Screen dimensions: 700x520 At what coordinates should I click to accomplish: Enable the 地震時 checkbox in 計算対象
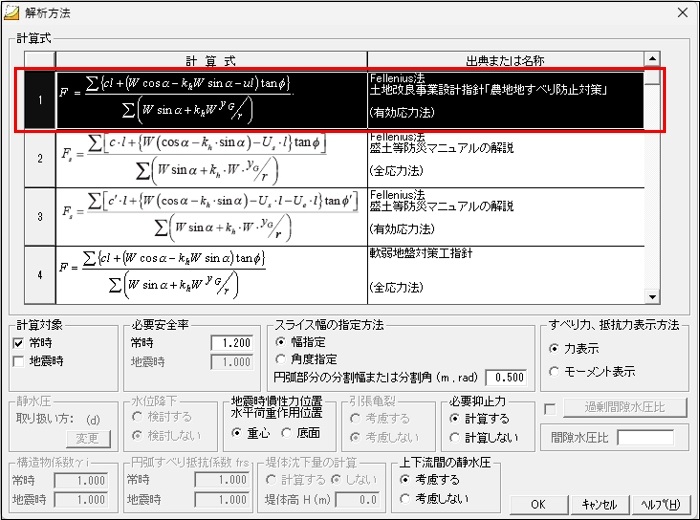point(18,361)
